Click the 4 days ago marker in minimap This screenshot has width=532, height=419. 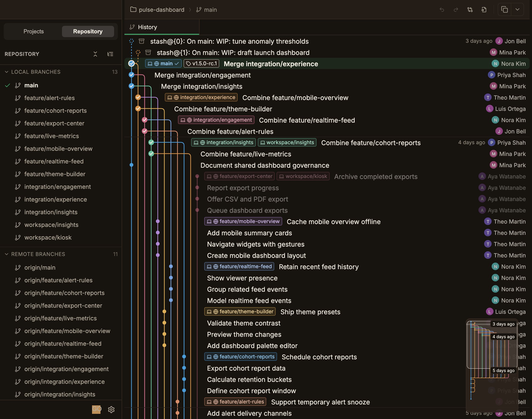tap(503, 337)
